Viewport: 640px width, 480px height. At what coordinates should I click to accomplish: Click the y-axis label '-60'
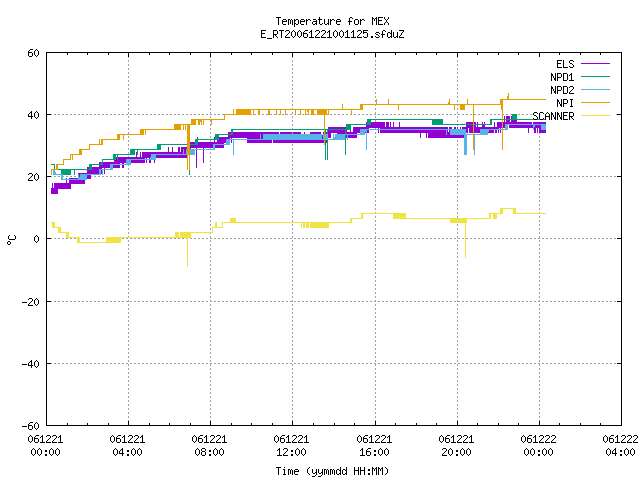(x=31, y=426)
